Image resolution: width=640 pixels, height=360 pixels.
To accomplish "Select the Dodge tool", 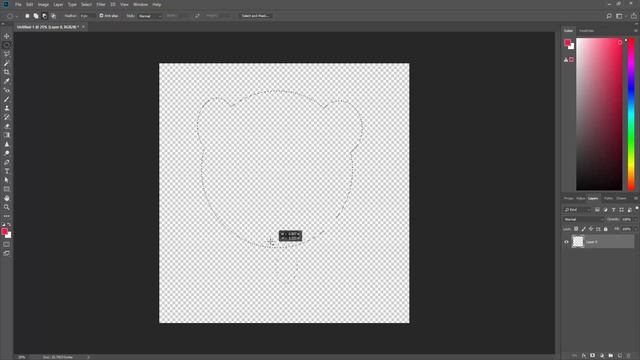I will tap(7, 153).
